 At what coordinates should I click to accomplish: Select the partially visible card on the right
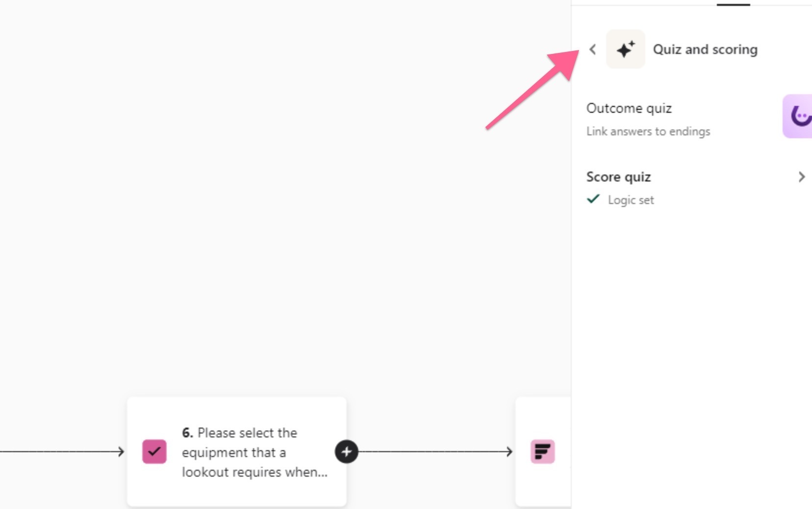543,452
